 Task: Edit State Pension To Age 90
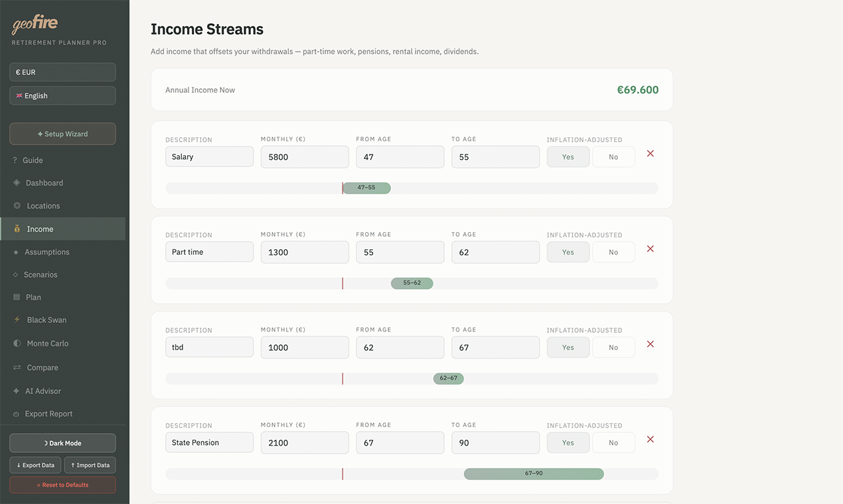(495, 443)
